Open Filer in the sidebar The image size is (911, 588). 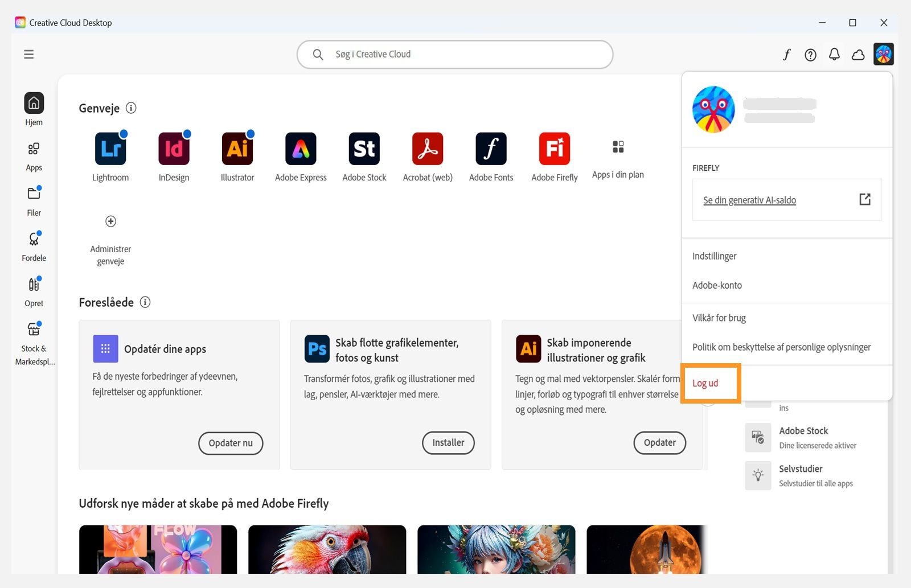(34, 201)
